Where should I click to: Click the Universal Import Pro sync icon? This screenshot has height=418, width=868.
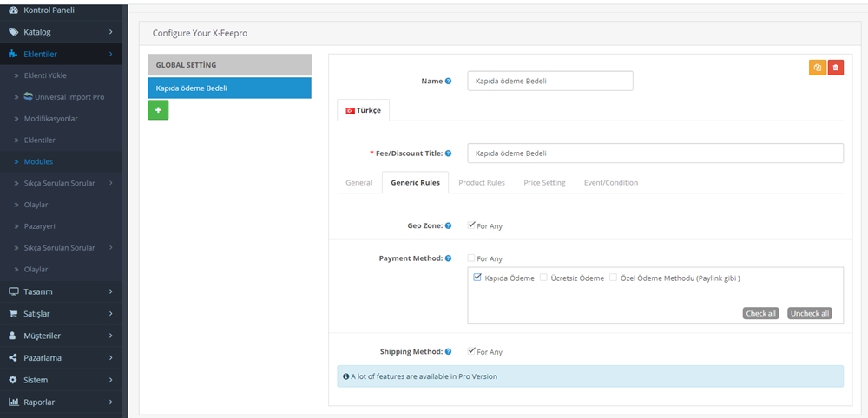click(x=29, y=97)
